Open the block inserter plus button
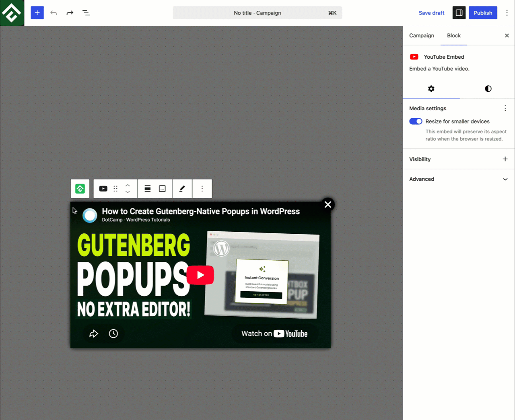 [37, 13]
